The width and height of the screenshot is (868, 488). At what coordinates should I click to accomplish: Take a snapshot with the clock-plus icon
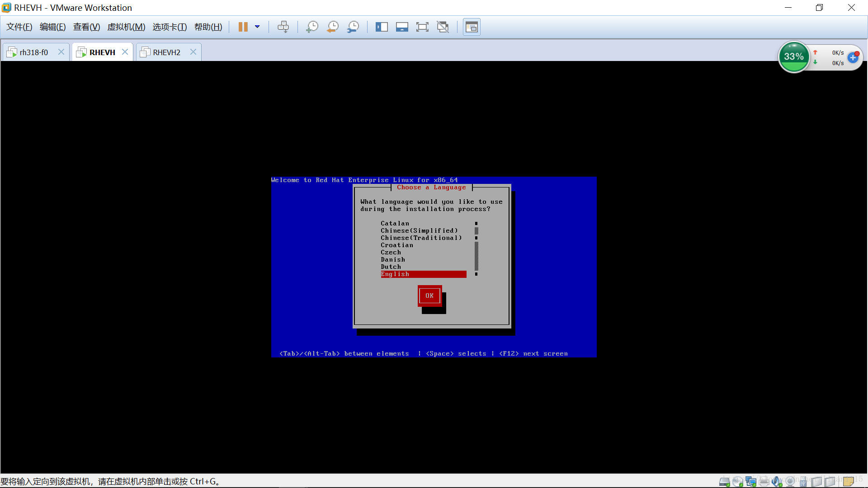click(312, 27)
